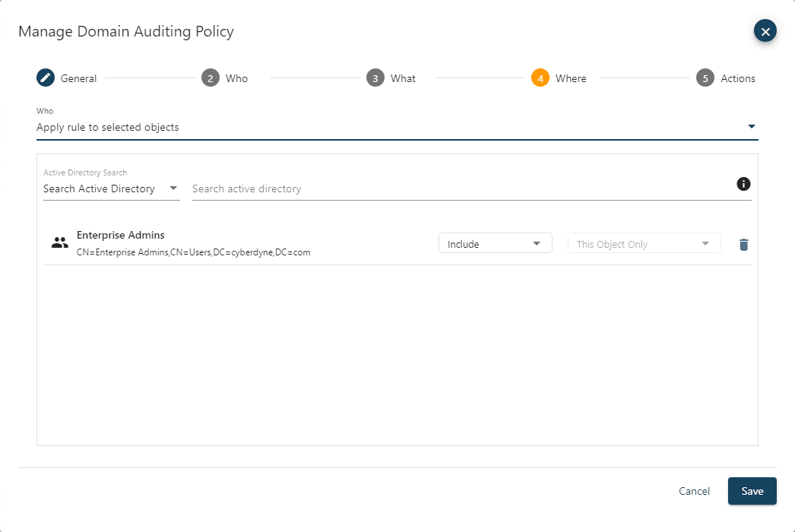Select the Who step label
Image resolution: width=795 pixels, height=532 pixels.
(x=236, y=78)
